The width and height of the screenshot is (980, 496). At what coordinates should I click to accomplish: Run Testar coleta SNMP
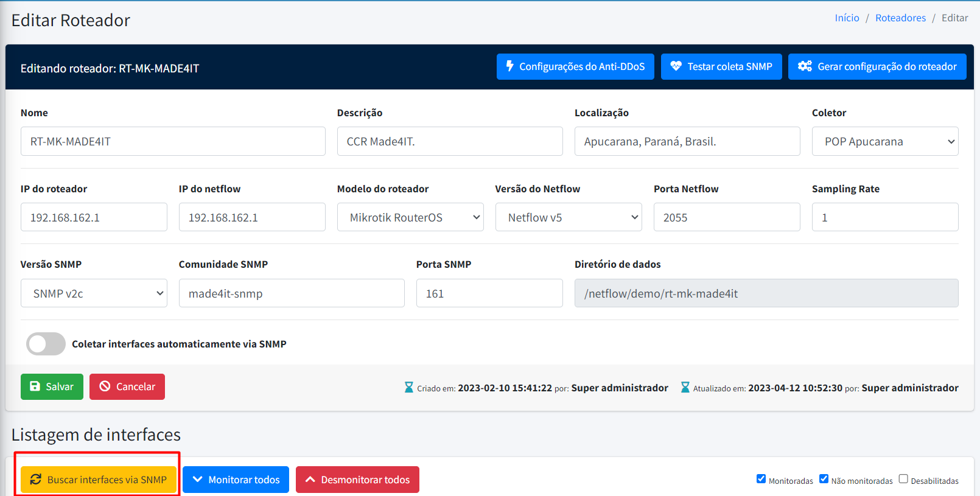pyautogui.click(x=721, y=66)
